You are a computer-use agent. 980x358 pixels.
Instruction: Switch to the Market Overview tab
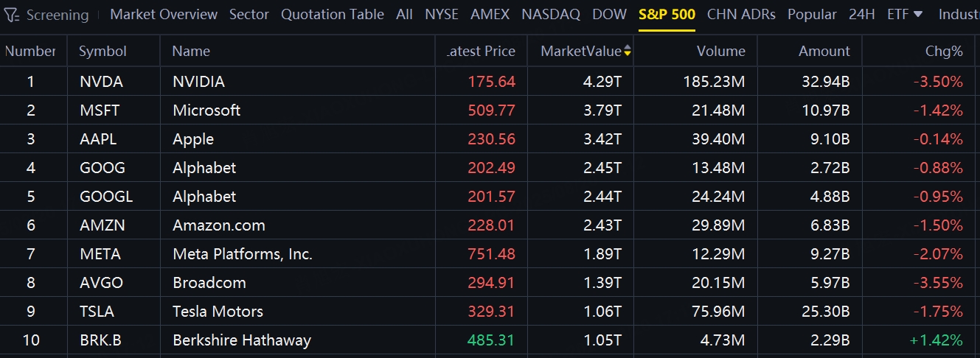coord(164,14)
